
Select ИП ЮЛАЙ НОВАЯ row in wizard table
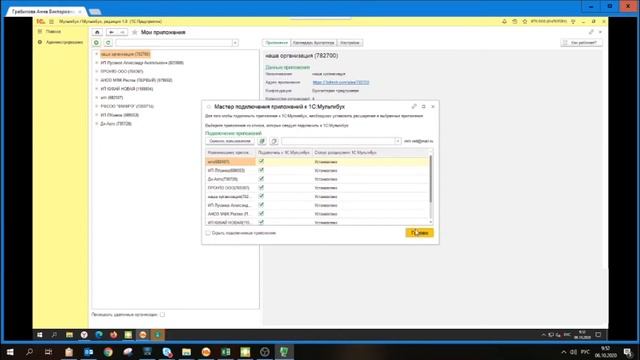point(318,222)
